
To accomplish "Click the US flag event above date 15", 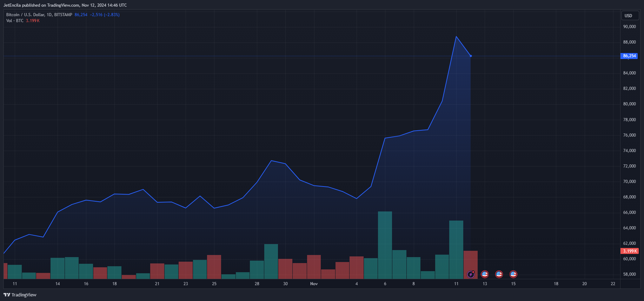I will 513,274.
